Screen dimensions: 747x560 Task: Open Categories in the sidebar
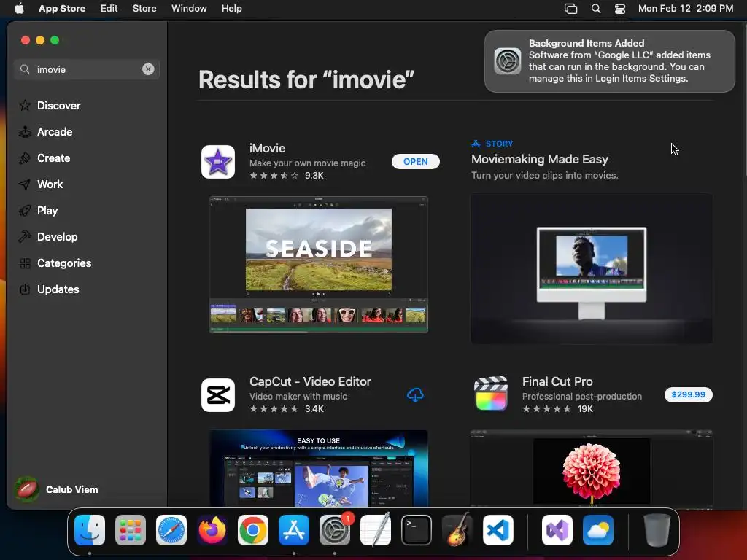[x=86, y=262]
